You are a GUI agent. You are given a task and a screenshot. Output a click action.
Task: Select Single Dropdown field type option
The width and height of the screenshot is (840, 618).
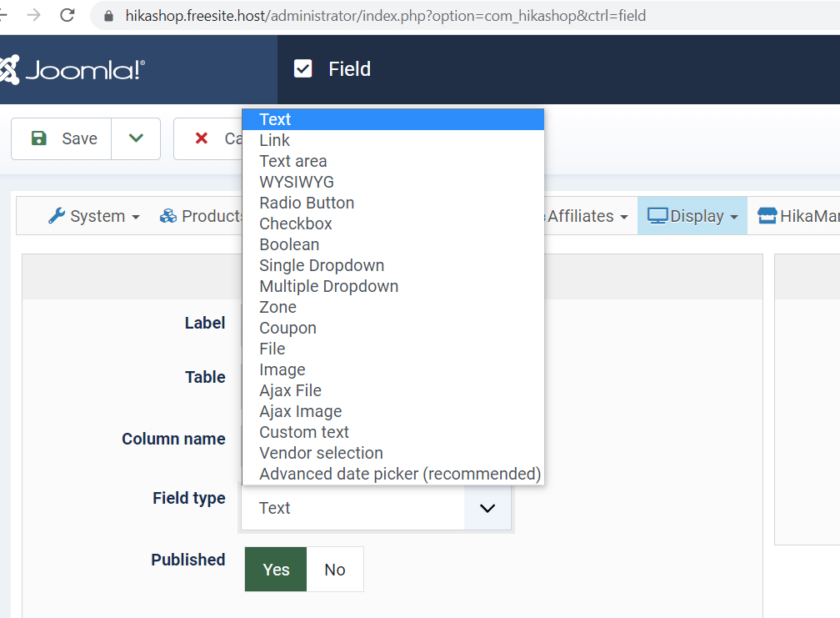[322, 265]
